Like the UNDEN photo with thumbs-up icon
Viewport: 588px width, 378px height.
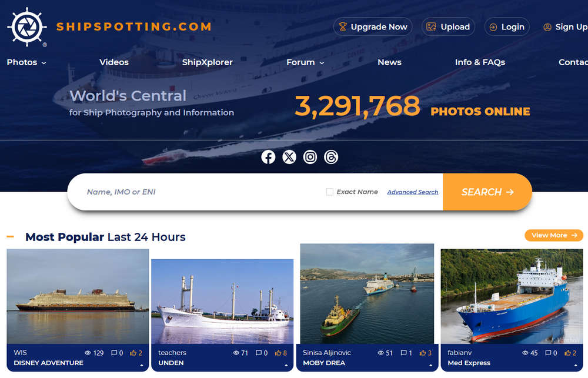pyautogui.click(x=278, y=353)
